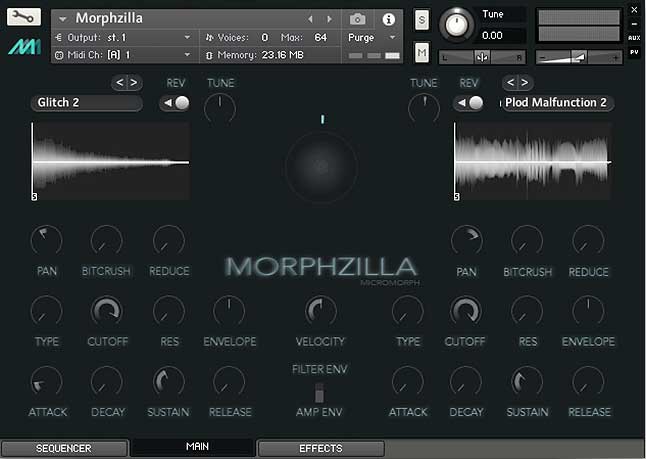Click the right layer TUNE knob

click(x=424, y=108)
